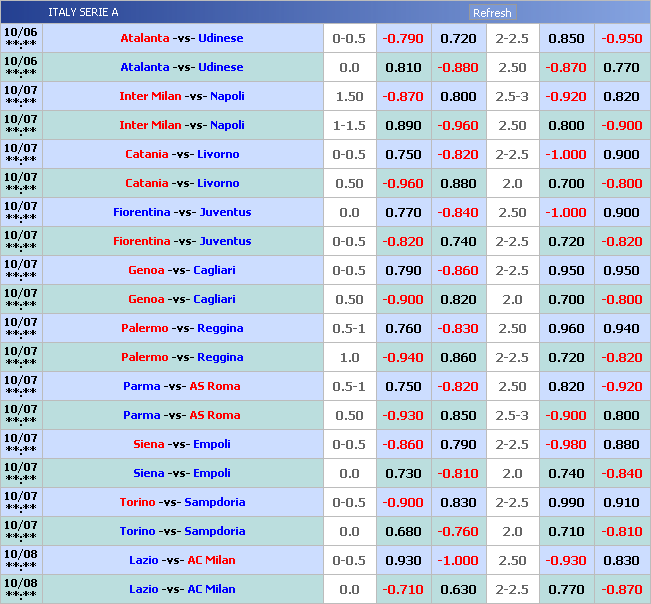This screenshot has height=604, width=651.
Task: Choose 0.800 odds in Inter Milan 1.50 handicap row
Action: click(458, 97)
